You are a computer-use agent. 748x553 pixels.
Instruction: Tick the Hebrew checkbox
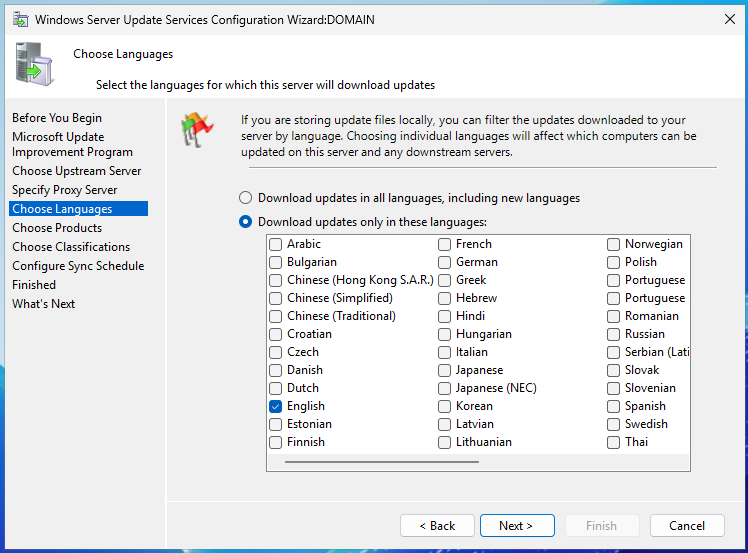444,298
